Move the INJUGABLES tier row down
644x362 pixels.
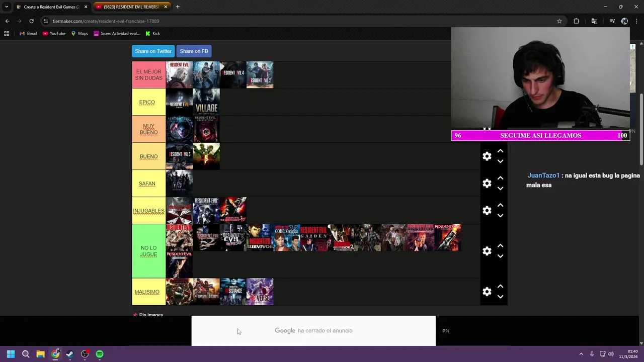pyautogui.click(x=500, y=216)
